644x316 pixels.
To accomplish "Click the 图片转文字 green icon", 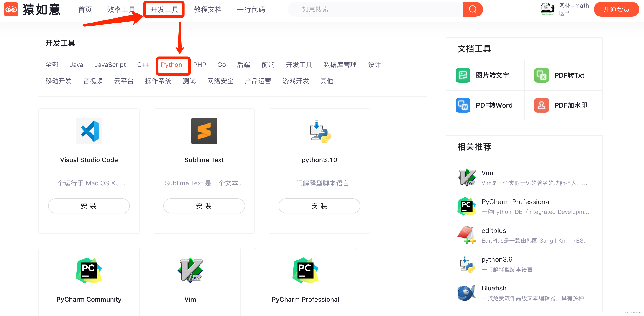I will click(x=463, y=75).
